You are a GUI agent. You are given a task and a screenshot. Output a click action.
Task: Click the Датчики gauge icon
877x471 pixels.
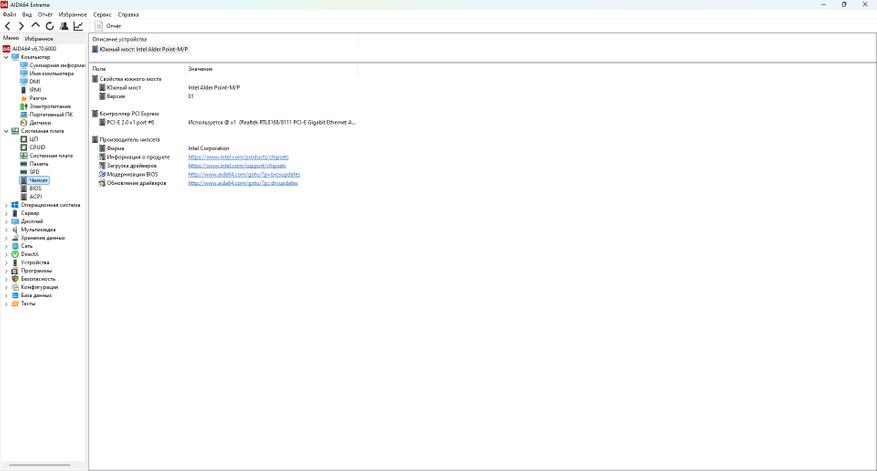click(23, 123)
